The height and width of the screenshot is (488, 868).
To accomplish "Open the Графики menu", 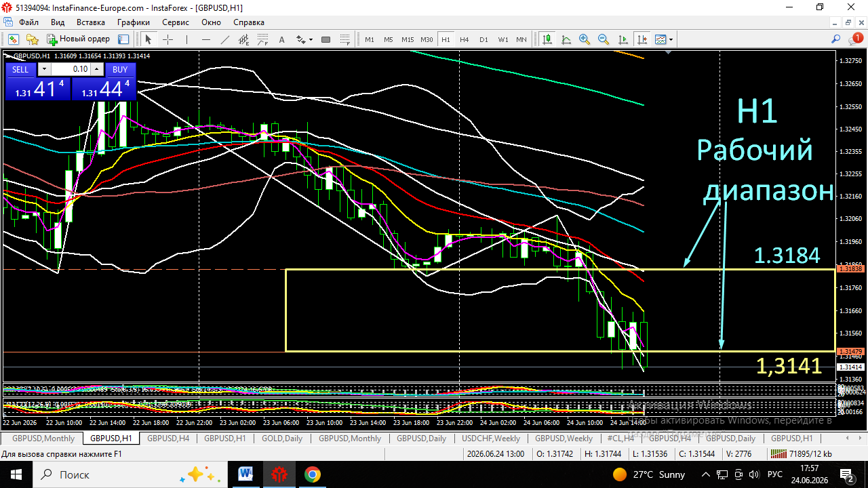I will (x=133, y=22).
